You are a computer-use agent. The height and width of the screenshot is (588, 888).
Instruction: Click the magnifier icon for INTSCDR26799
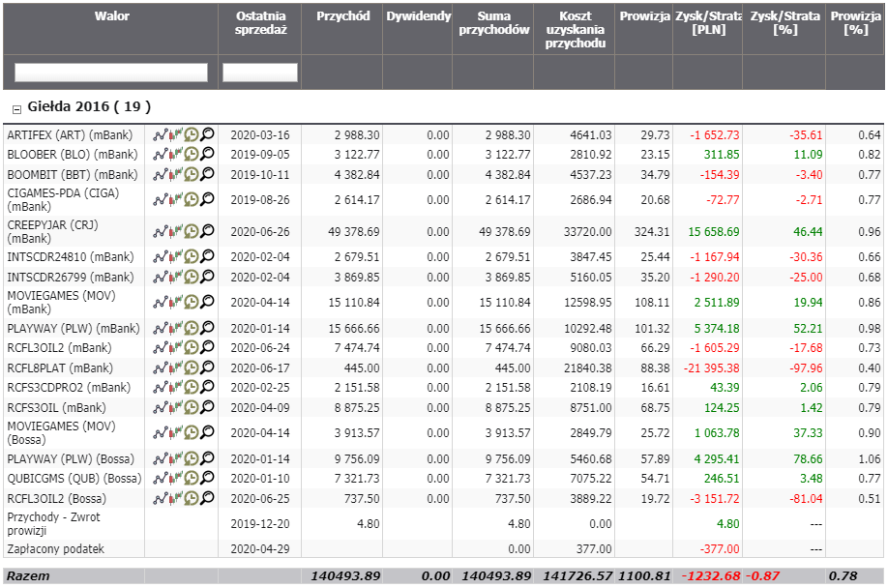pos(207,277)
